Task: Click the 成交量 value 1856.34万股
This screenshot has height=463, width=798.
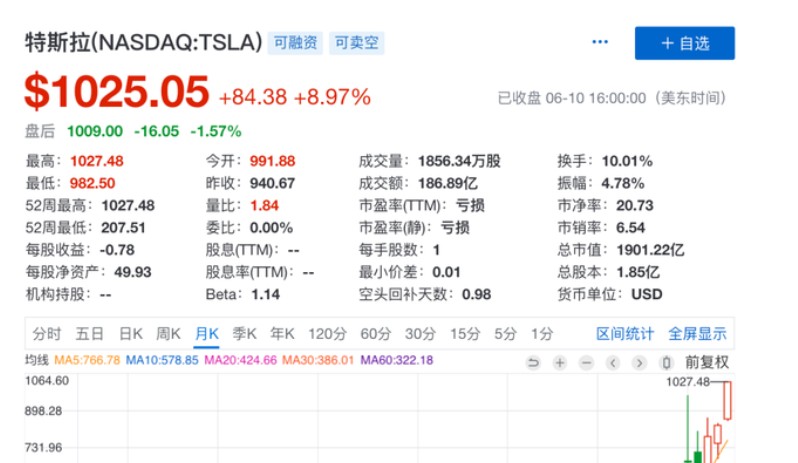Action: [x=459, y=161]
